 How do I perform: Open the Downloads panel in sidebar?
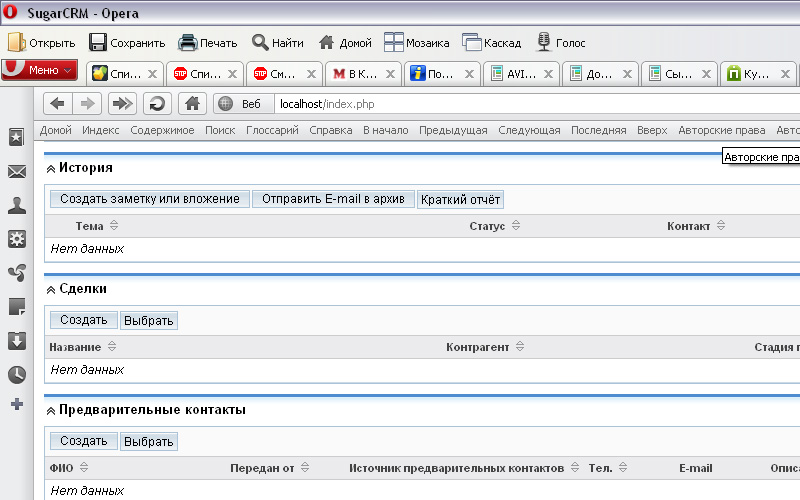(16, 341)
